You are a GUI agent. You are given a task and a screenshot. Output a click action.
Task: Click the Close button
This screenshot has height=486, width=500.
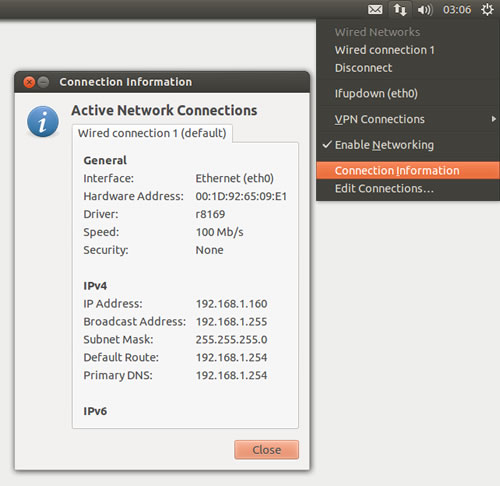(x=266, y=450)
